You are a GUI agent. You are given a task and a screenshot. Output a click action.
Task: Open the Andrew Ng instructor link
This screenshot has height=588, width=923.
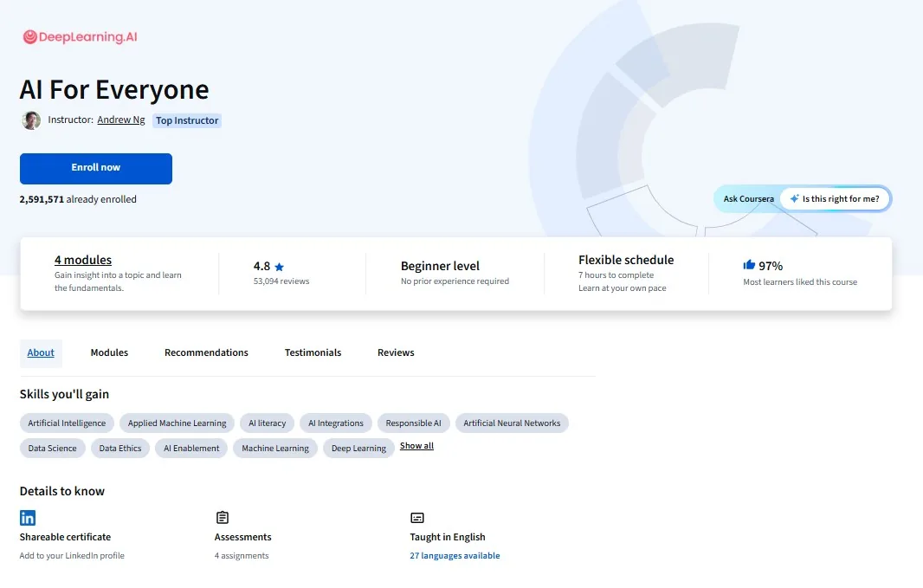click(x=120, y=120)
